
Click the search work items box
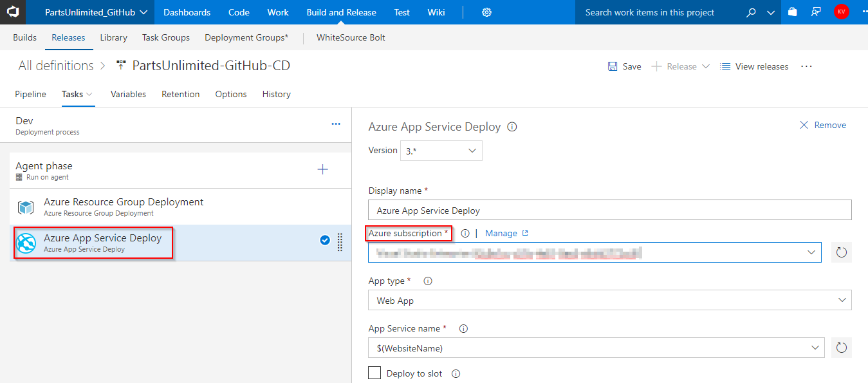(x=658, y=12)
